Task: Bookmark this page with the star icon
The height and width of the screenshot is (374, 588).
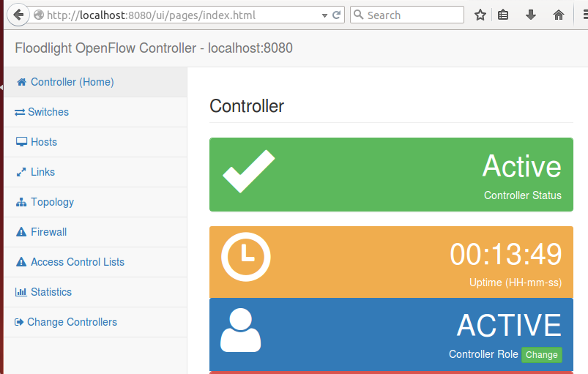Action: [480, 15]
